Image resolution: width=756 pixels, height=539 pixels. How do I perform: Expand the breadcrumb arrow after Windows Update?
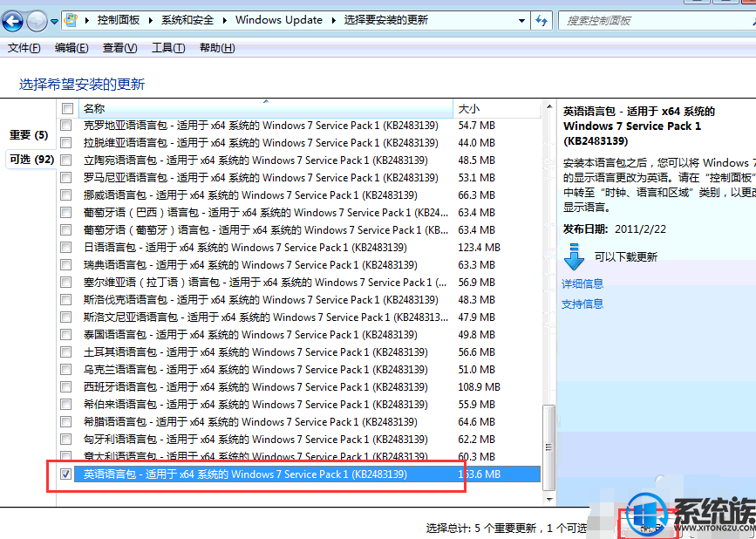(333, 20)
